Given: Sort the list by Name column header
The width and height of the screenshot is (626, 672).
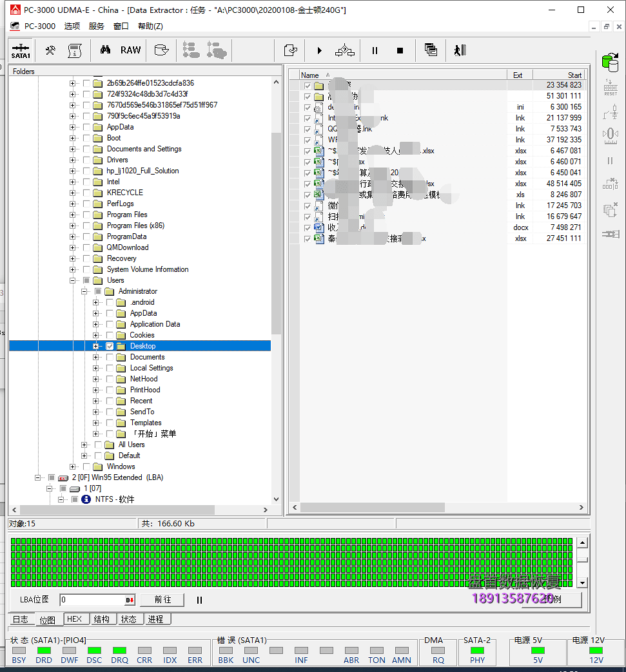Looking at the screenshot, I should 402,75.
